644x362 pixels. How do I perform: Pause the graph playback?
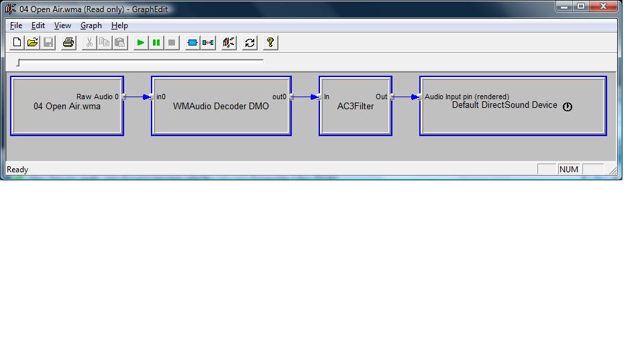[x=156, y=42]
